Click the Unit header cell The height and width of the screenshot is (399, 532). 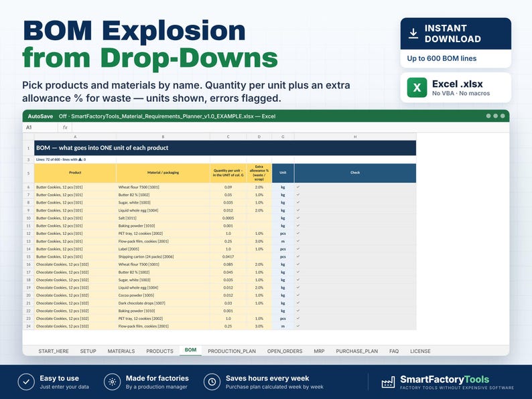coord(283,173)
